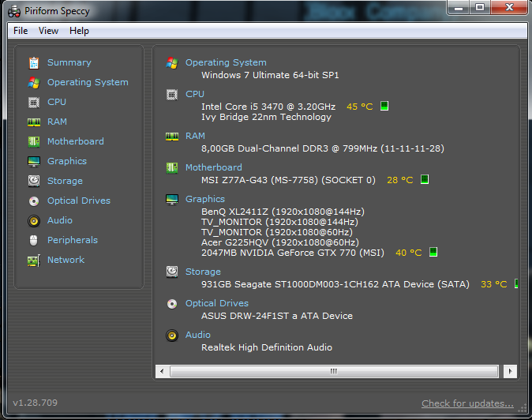Click the text Windows 7 Ultimate 64-bit SP1
This screenshot has width=532, height=420.
point(270,75)
